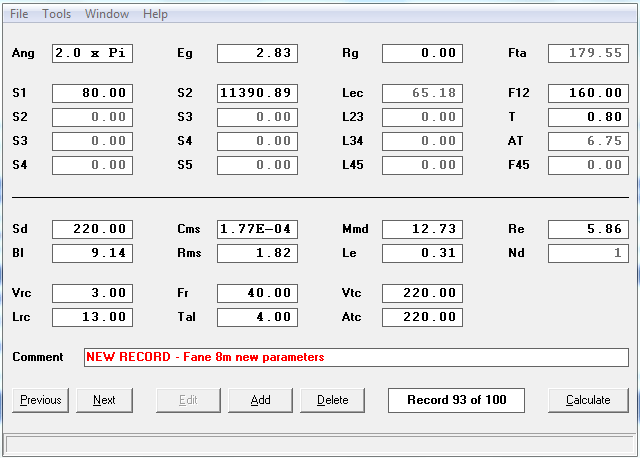The height and width of the screenshot is (458, 640).
Task: Click the L34 input field
Action: (x=422, y=141)
